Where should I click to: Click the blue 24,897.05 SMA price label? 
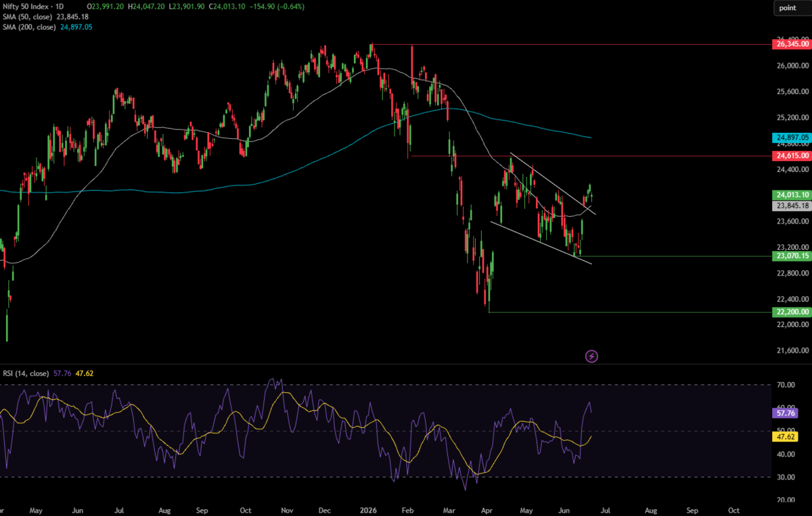pos(791,137)
